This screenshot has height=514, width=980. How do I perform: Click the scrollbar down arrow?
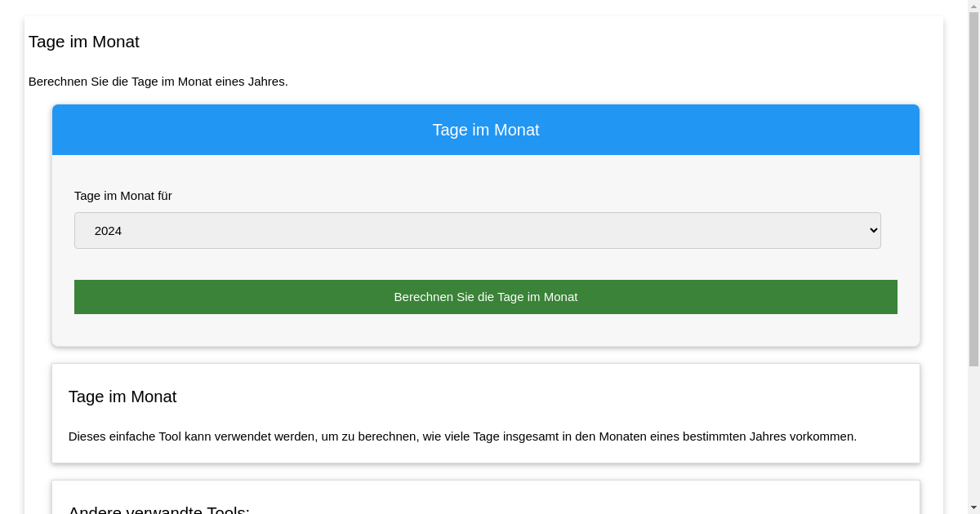[973, 508]
